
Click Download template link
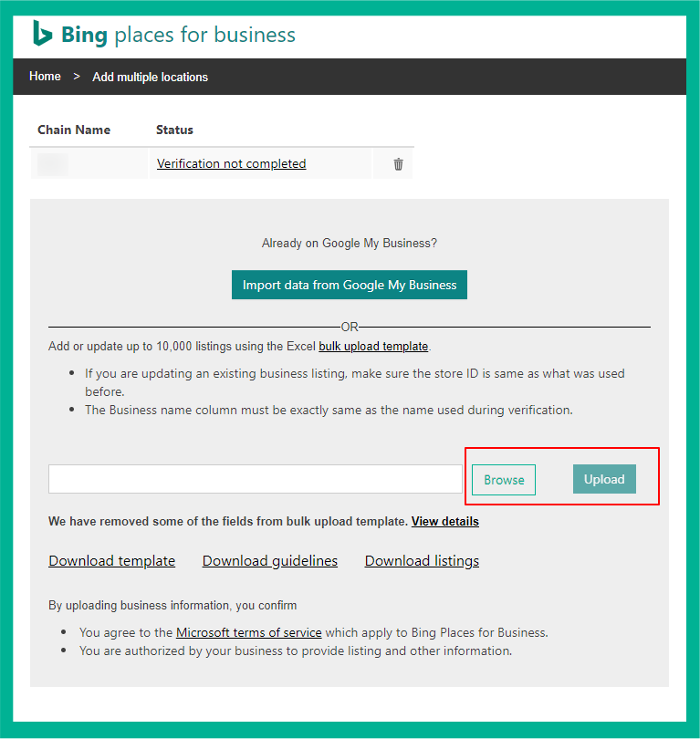(x=111, y=561)
